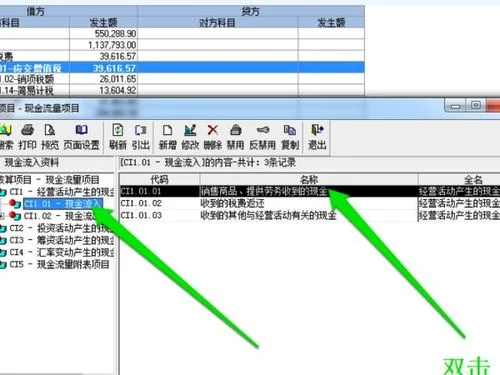500x375 pixels.
Task: Click the 简易计税 row amount 13,604.92
Action: pos(103,90)
